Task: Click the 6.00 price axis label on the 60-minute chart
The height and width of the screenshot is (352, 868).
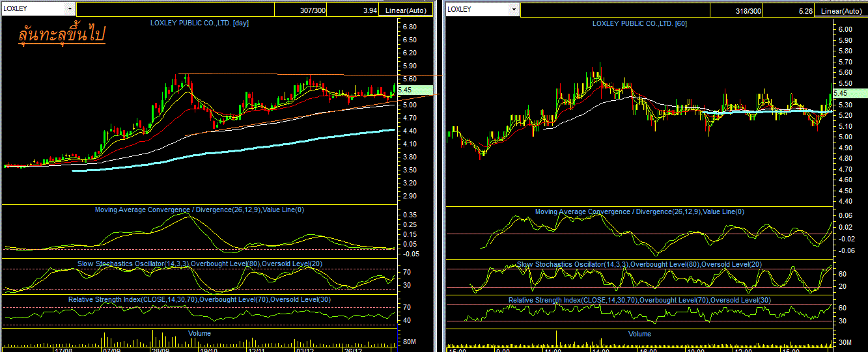Action: coord(845,29)
